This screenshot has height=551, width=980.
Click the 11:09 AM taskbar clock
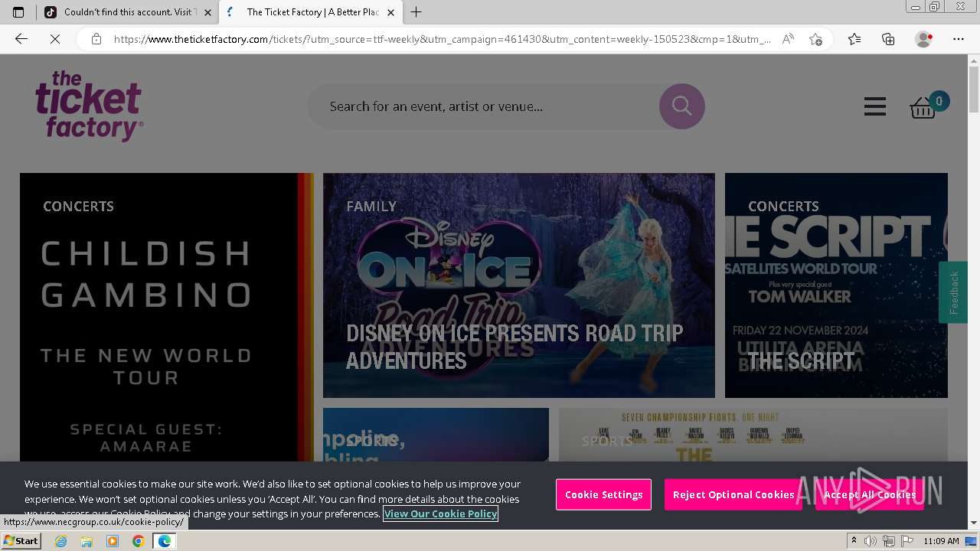(941, 541)
